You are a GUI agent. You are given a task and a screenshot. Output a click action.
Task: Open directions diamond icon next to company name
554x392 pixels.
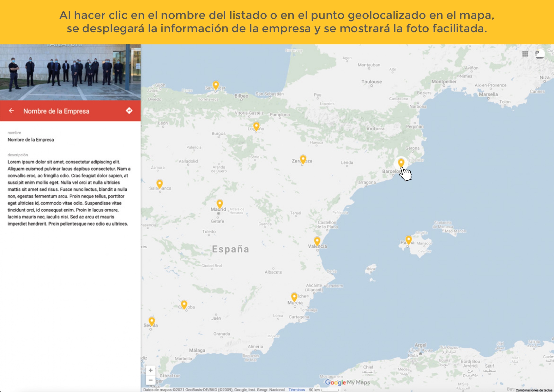coord(129,111)
